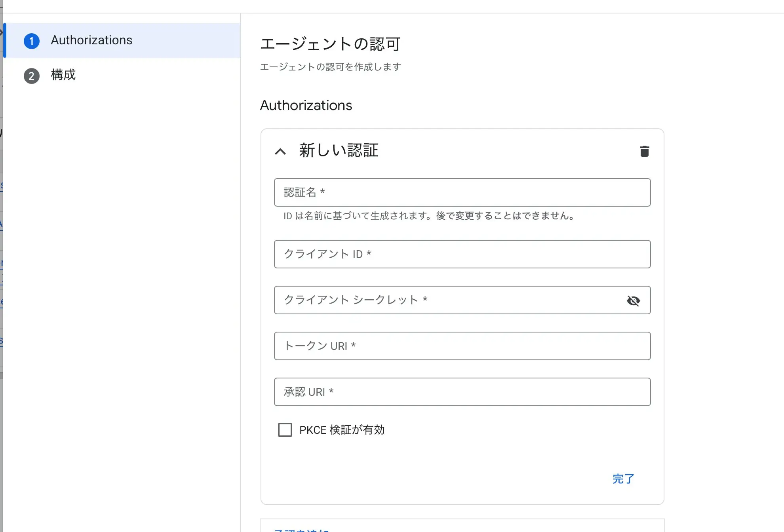Collapse the 新しい認証 section chevron
Screen dimensions: 784x532
[x=280, y=152]
